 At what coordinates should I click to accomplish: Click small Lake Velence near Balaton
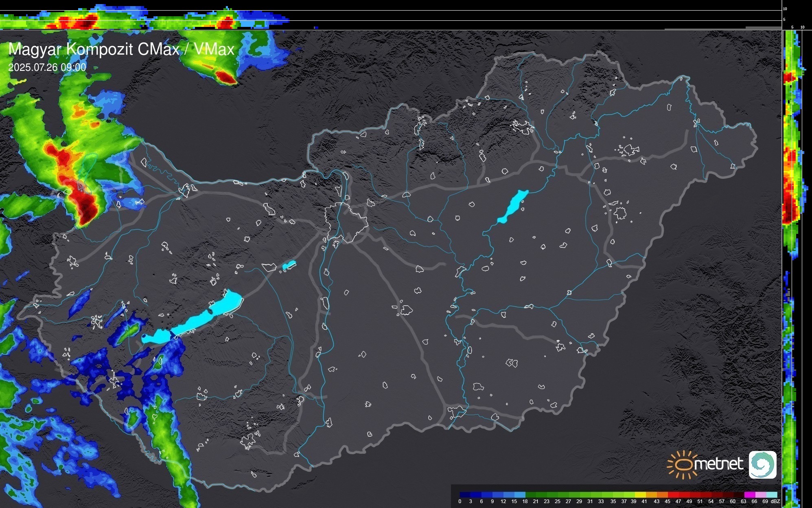tap(289, 265)
